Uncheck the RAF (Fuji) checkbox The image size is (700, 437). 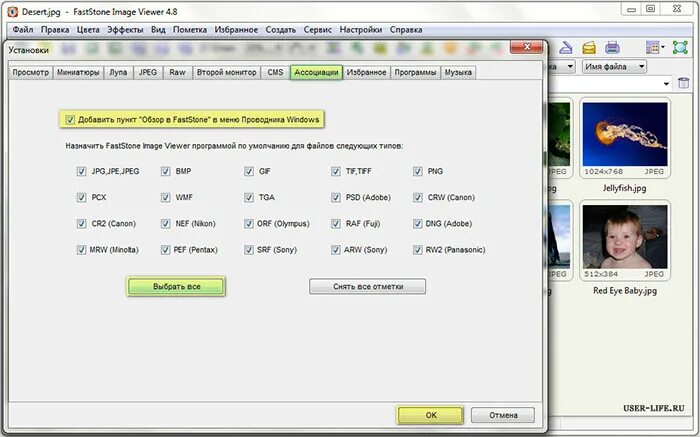pyautogui.click(x=336, y=224)
